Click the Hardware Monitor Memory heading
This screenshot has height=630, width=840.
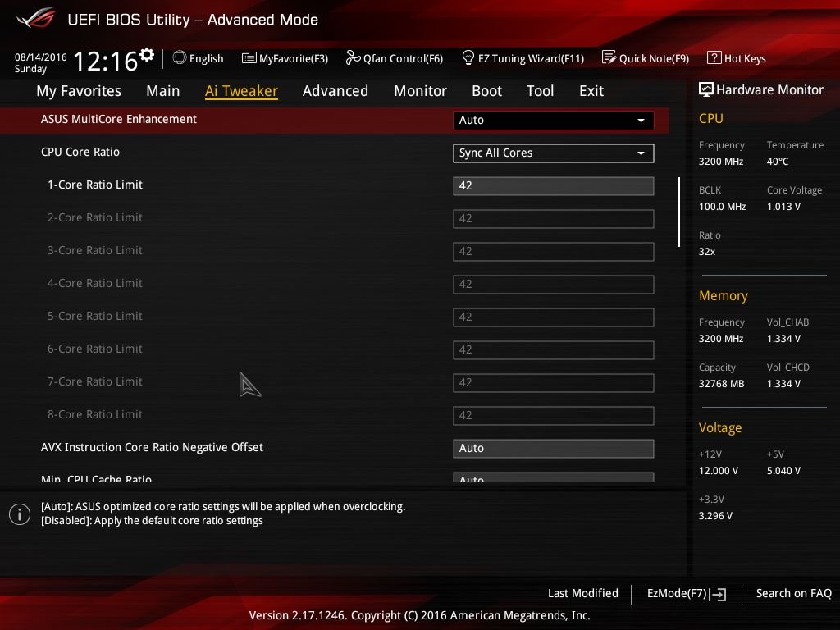(723, 295)
